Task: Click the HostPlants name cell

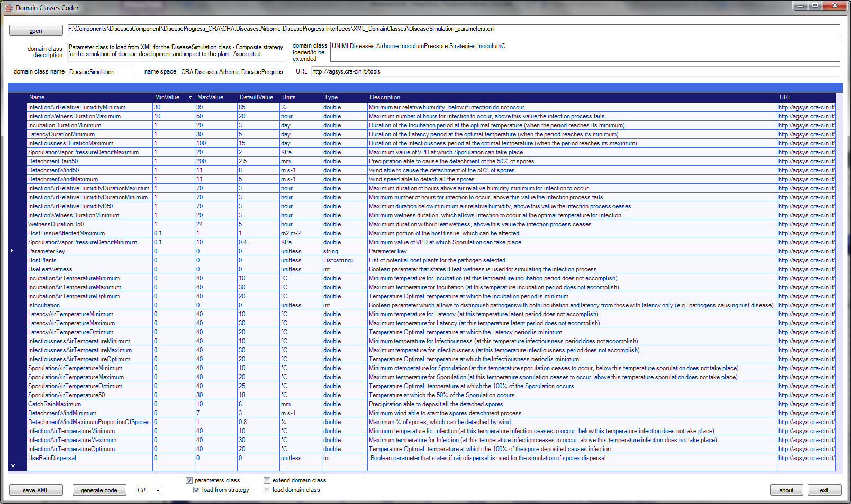Action: tap(89, 260)
